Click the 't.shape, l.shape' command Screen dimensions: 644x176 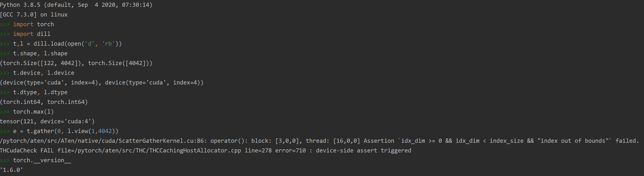click(40, 53)
